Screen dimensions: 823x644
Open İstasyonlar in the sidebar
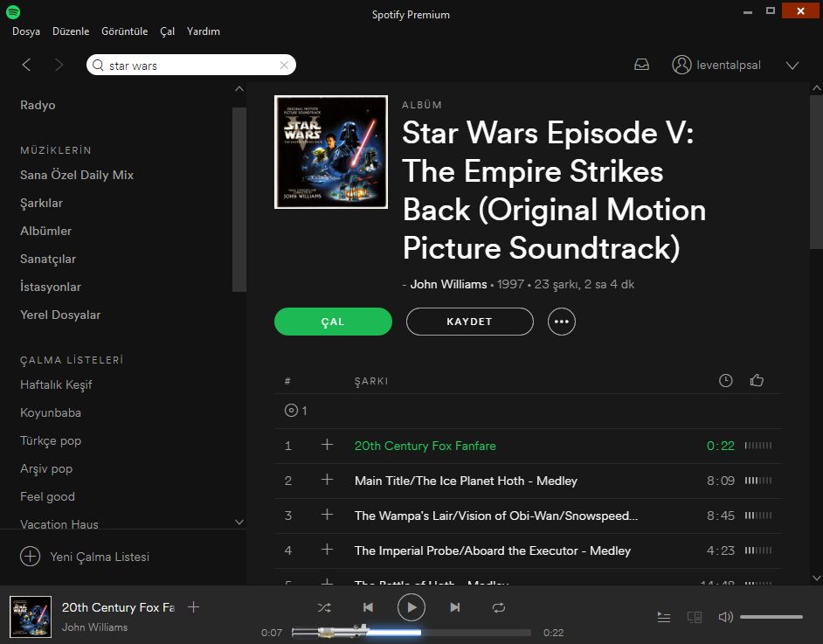point(51,287)
